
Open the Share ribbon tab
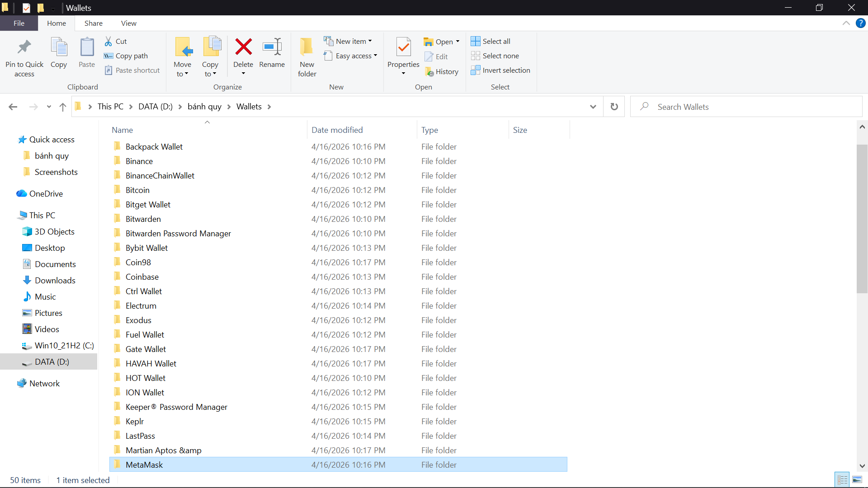click(x=93, y=23)
